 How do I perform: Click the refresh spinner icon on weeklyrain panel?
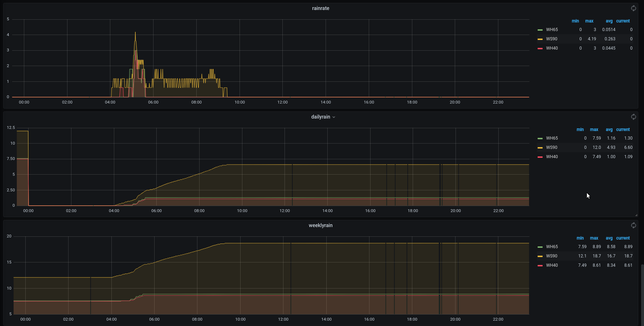click(x=633, y=225)
